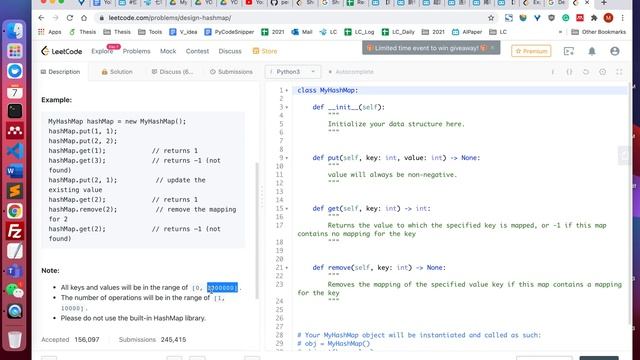Close the giveaway banner
The width and height of the screenshot is (640, 360).
coord(492,48)
